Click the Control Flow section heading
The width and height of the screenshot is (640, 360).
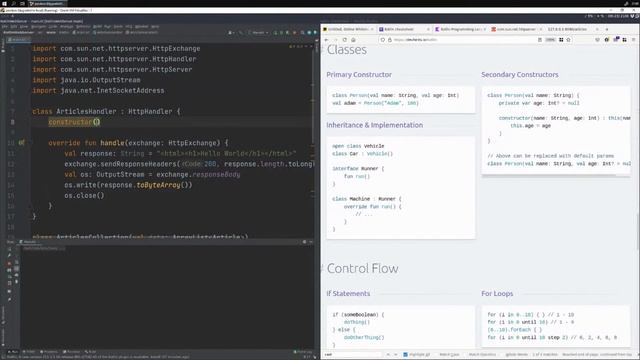[362, 269]
